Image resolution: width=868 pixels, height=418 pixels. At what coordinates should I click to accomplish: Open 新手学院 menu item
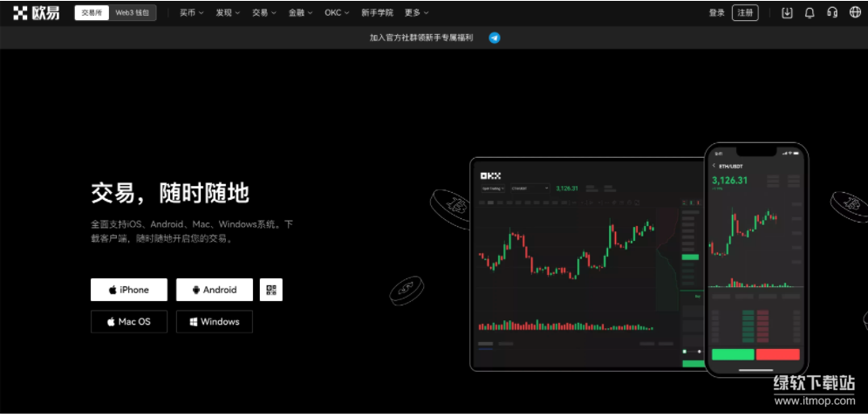377,13
